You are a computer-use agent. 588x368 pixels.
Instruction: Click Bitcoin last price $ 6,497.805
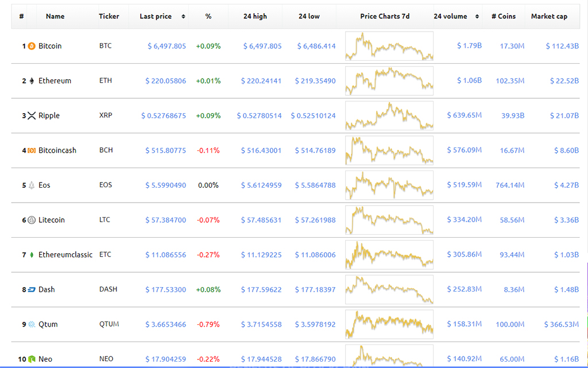[167, 46]
